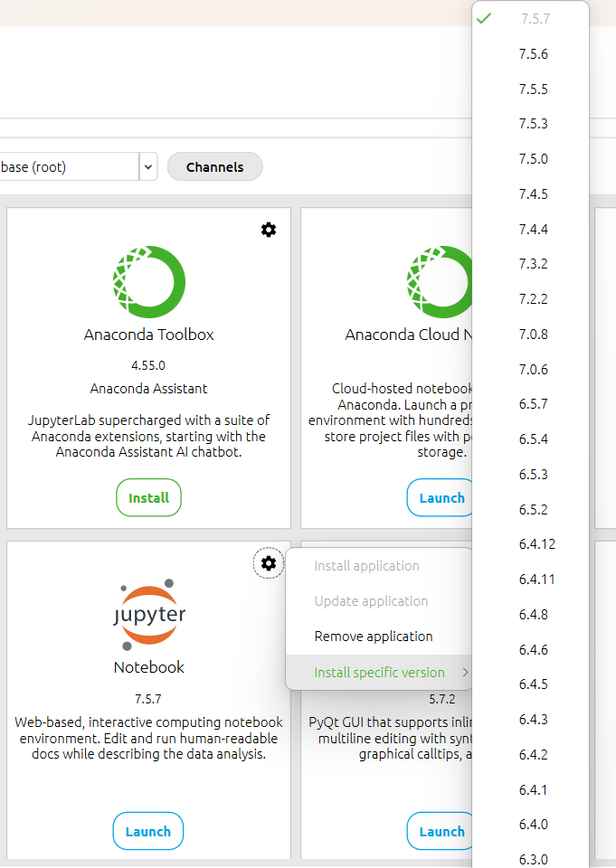Select version 6.5.2
The image size is (616, 868).
click(530, 509)
